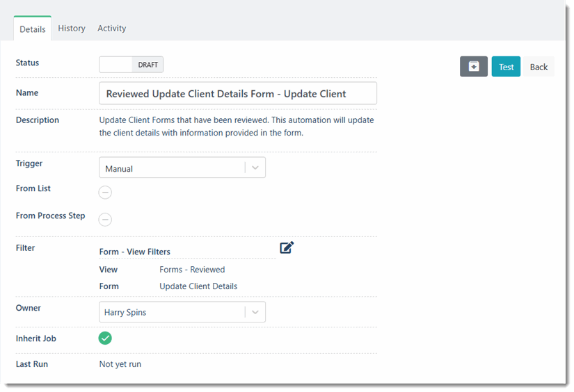This screenshot has height=392, width=574.
Task: Click the Test button
Action: coord(506,67)
